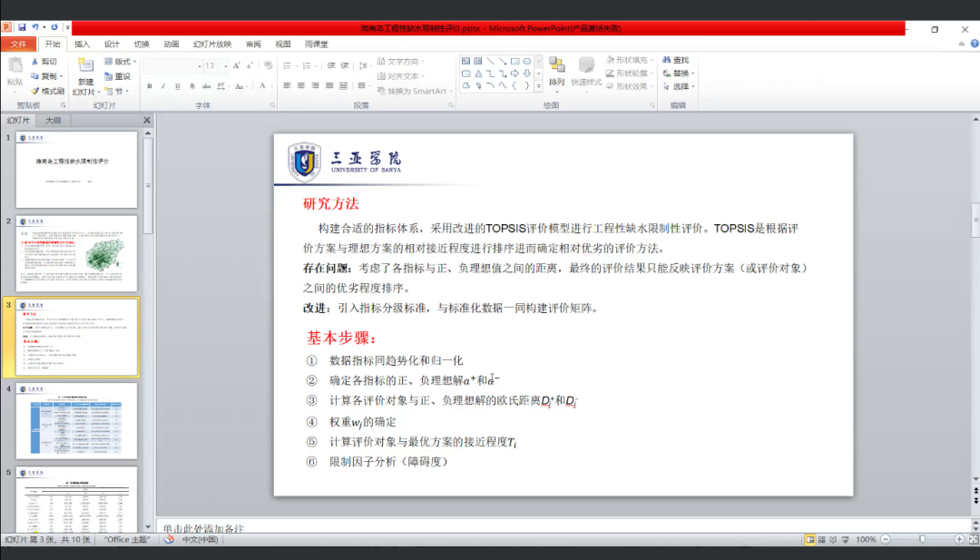980x560 pixels.
Task: Toggle Italic text formatting
Action: (163, 86)
